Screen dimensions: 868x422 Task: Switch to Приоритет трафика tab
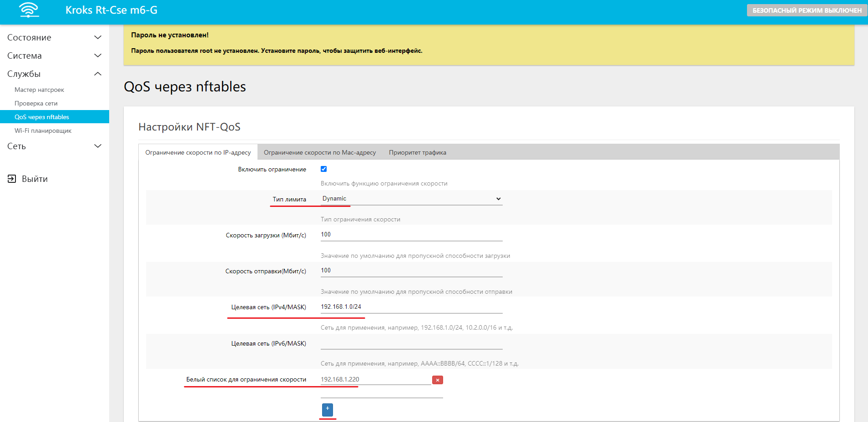pos(417,152)
